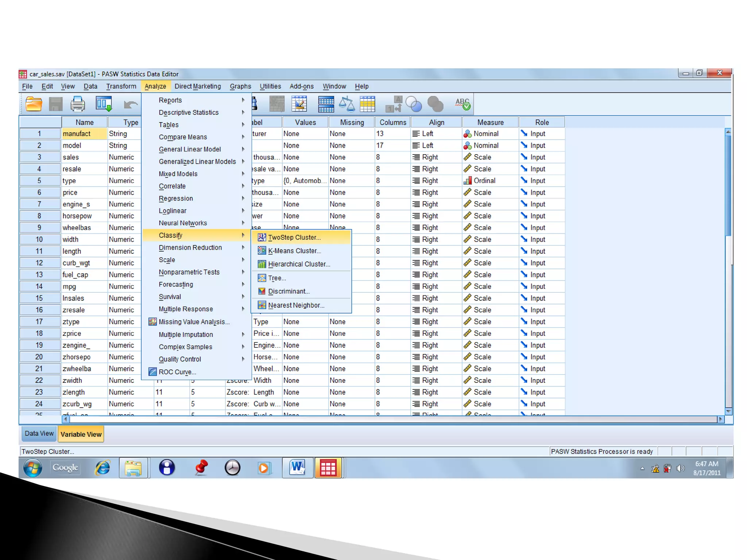747x560 pixels.
Task: Click the vertical scrollbar down arrow
Action: pyautogui.click(x=728, y=411)
